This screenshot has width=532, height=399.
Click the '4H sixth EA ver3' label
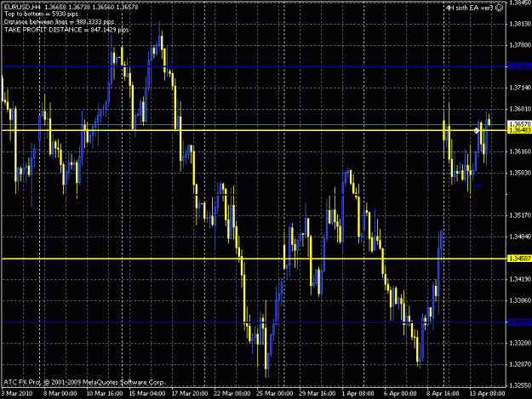[470, 8]
